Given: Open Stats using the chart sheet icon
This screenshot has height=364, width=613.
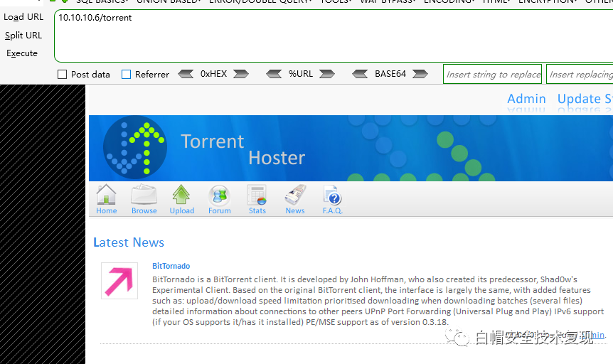Looking at the screenshot, I should pyautogui.click(x=257, y=195).
